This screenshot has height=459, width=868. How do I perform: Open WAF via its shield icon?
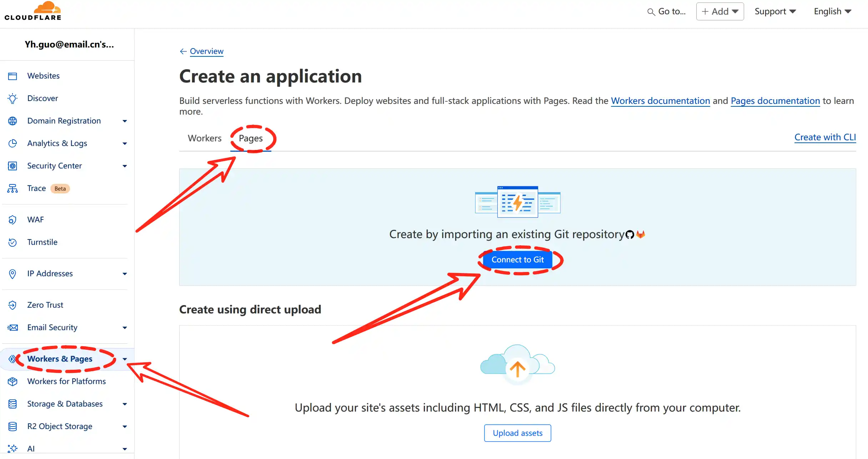(12, 220)
